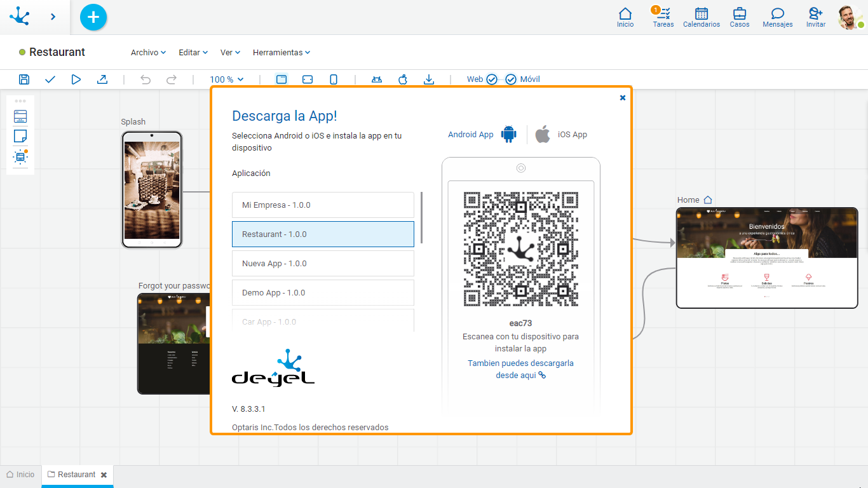868x488 pixels.
Task: Go to Inicio in the top navigation
Action: pos(625,18)
